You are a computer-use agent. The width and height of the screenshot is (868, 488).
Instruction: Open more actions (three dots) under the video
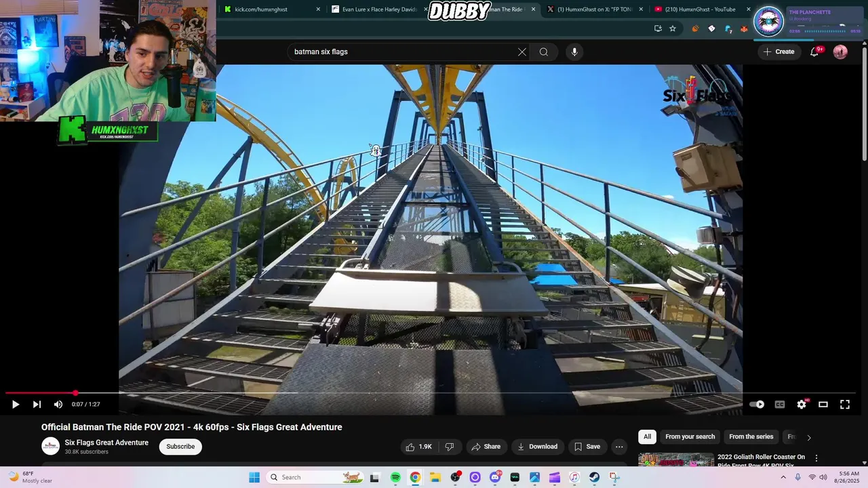[x=619, y=447]
